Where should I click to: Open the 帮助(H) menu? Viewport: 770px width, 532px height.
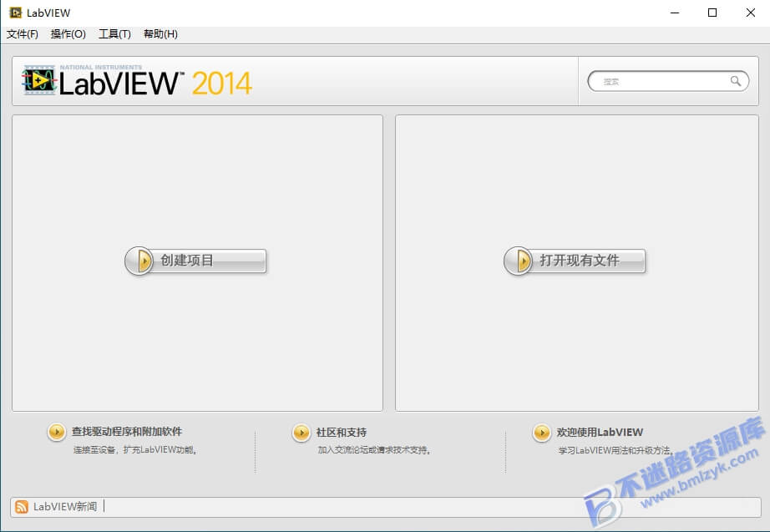[160, 34]
